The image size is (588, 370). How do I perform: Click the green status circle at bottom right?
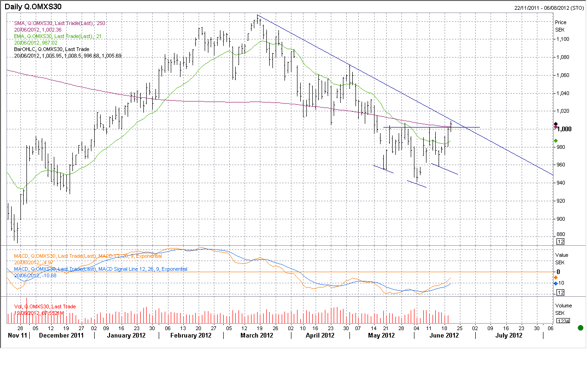coord(581,328)
